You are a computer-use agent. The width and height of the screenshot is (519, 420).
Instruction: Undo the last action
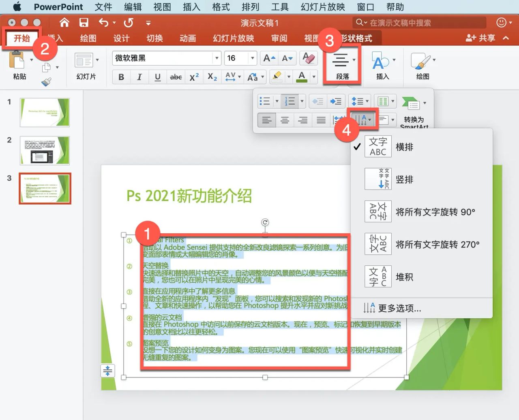tap(104, 23)
